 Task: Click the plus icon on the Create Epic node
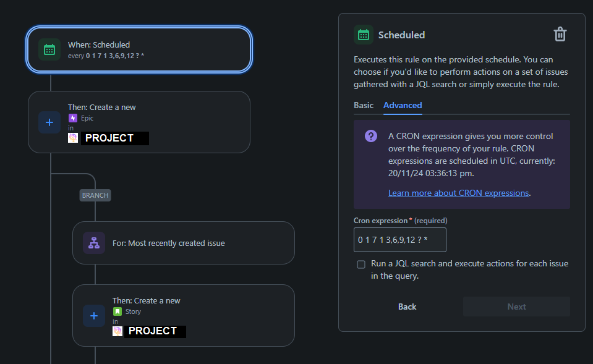pos(49,122)
